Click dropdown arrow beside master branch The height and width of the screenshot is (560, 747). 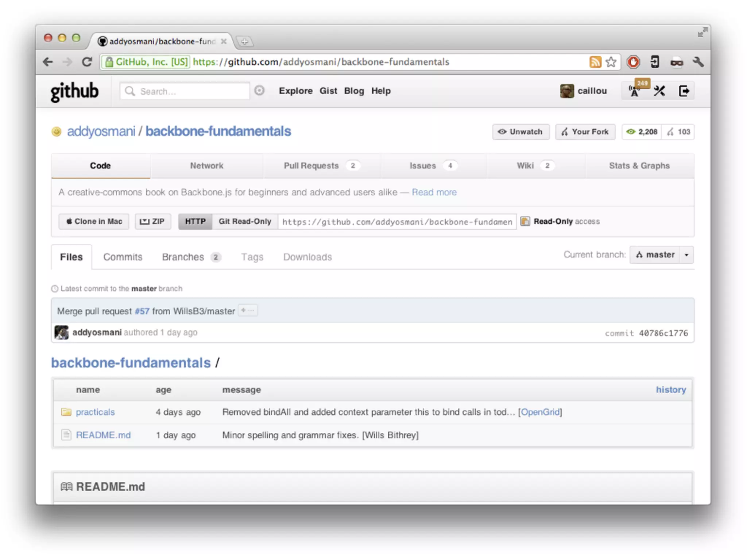coord(686,255)
